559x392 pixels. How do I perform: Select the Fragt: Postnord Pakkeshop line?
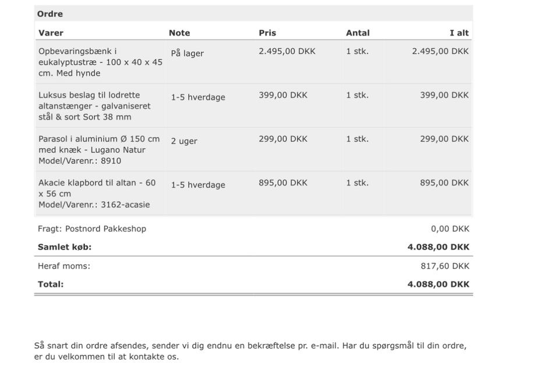[x=92, y=229]
